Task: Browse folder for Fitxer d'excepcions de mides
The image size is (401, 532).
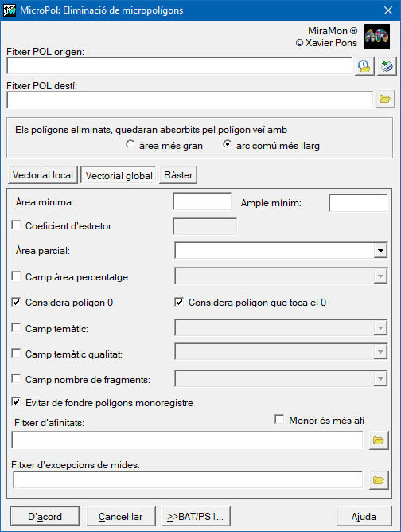Action: 379,480
